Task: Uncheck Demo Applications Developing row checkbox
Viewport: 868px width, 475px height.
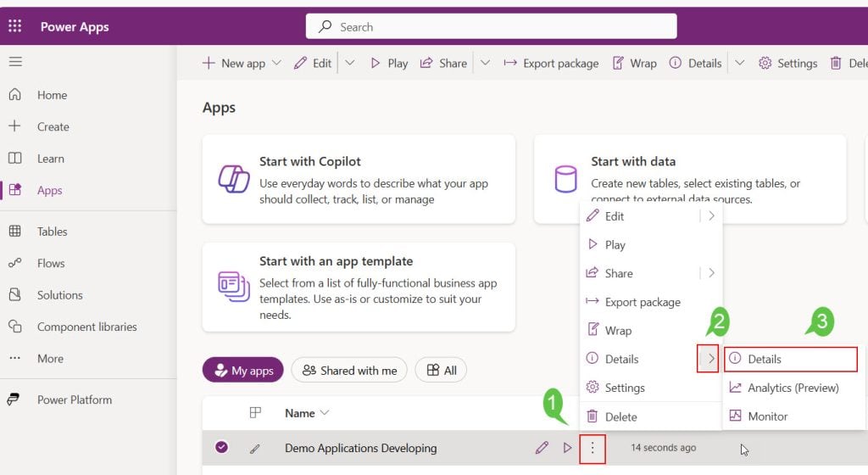Action: (x=221, y=447)
